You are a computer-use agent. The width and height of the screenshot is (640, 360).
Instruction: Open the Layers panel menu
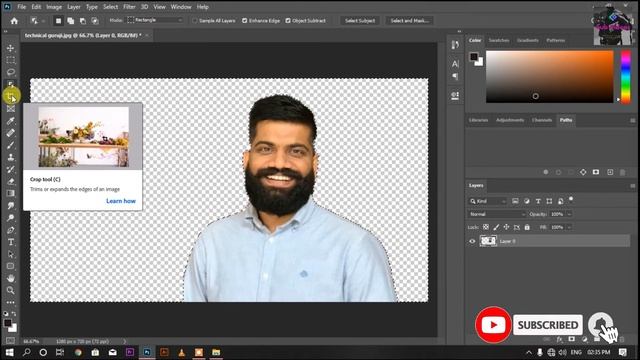(x=632, y=186)
